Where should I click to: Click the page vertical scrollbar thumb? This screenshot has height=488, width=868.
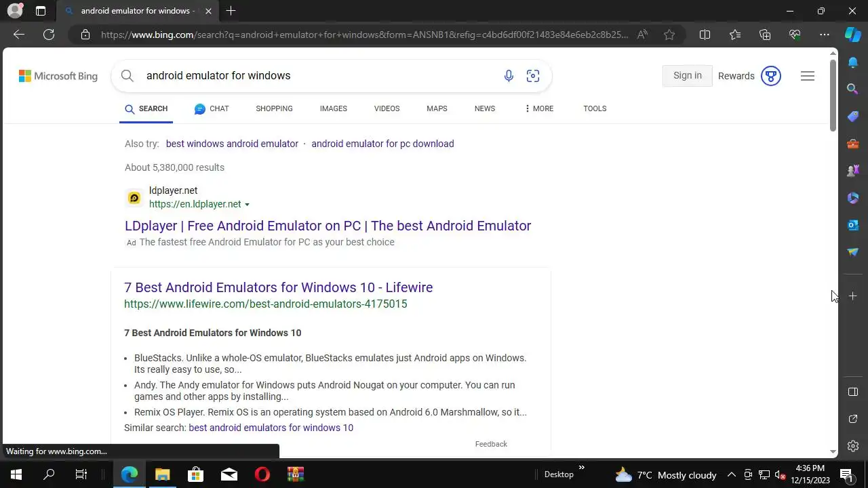[833, 95]
